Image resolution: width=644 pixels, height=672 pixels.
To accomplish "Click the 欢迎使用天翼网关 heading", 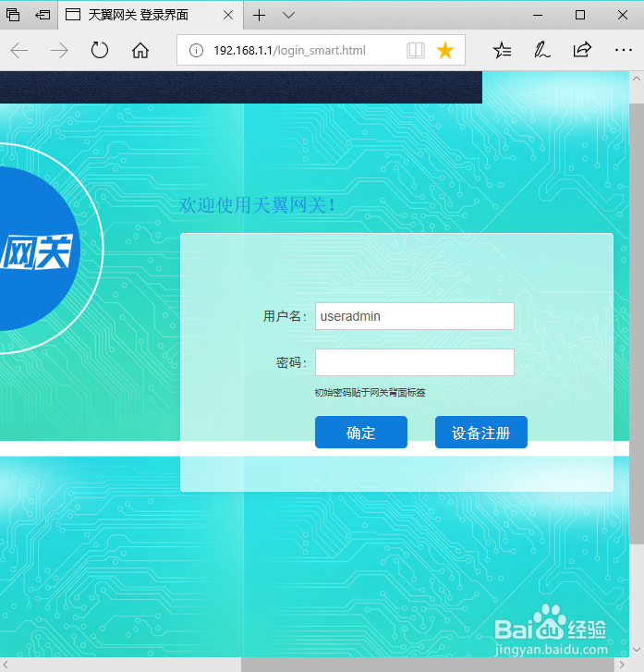I will point(256,205).
